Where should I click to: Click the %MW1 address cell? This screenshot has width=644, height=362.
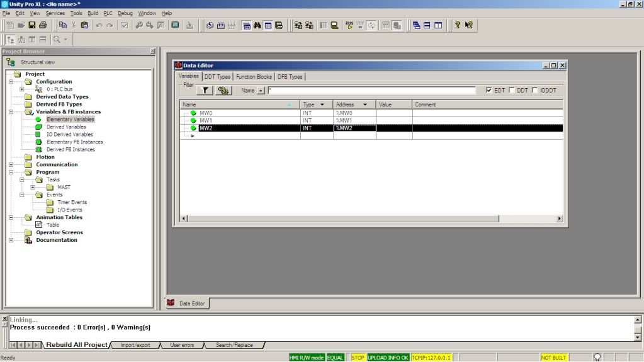[x=354, y=120]
